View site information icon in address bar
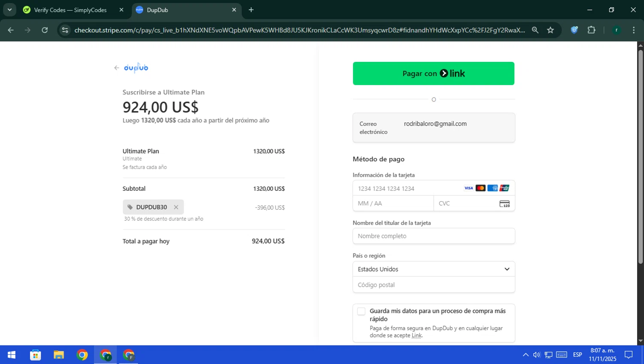Viewport: 644px width, 364px height. click(65, 30)
